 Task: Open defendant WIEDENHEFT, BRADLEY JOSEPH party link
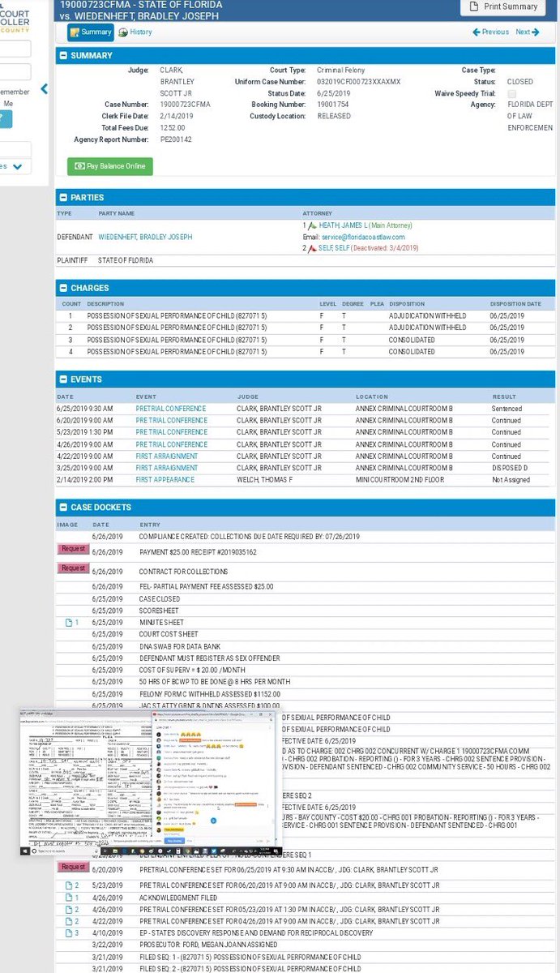(145, 237)
